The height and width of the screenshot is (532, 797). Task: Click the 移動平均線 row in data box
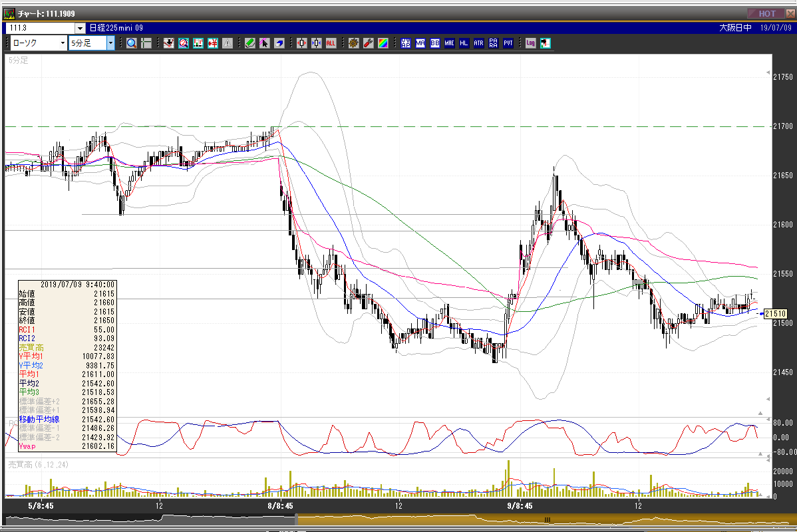pyautogui.click(x=67, y=419)
